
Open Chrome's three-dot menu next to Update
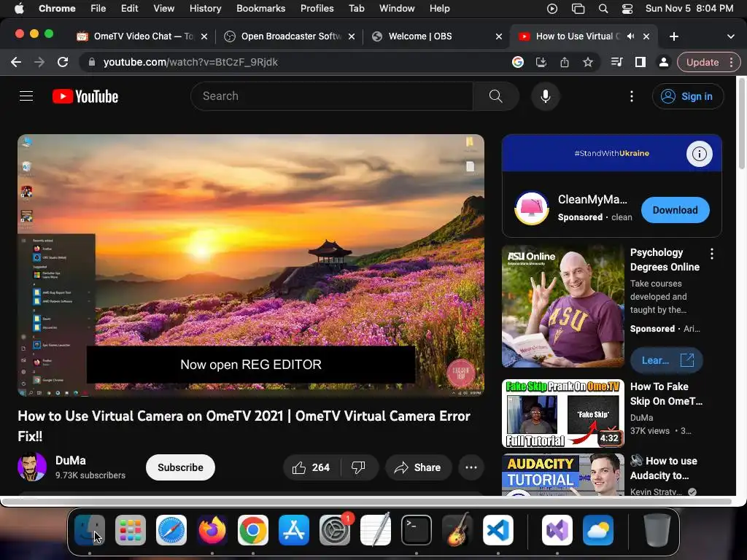coord(732,63)
